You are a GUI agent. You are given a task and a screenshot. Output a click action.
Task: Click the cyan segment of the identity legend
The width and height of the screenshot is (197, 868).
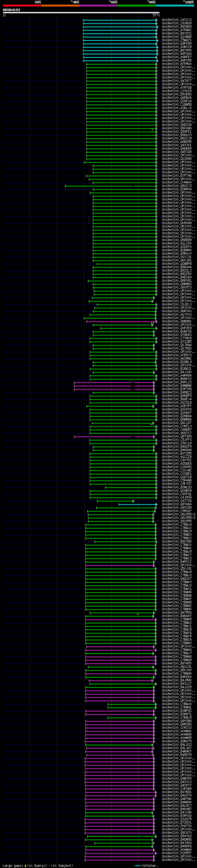[175, 6]
